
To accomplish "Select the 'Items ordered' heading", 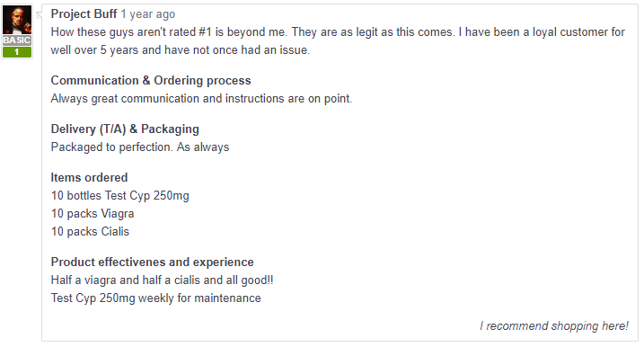I will pyautogui.click(x=89, y=178).
